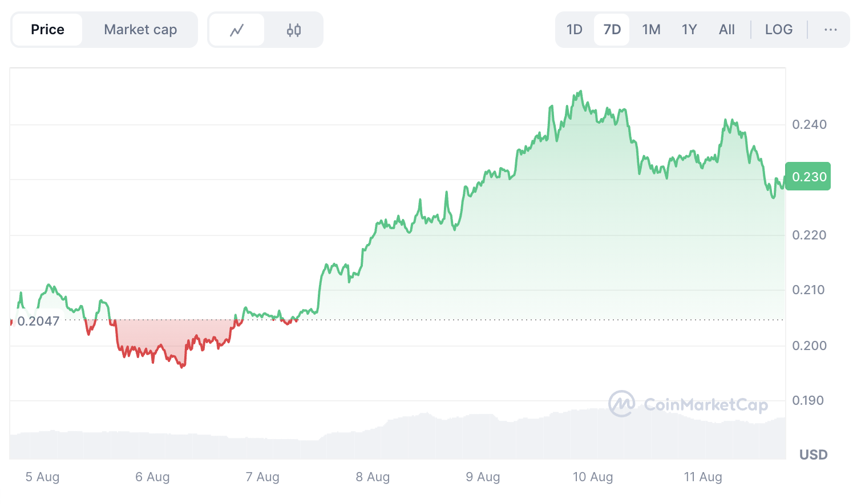
Task: Select the All time range
Action: point(727,30)
